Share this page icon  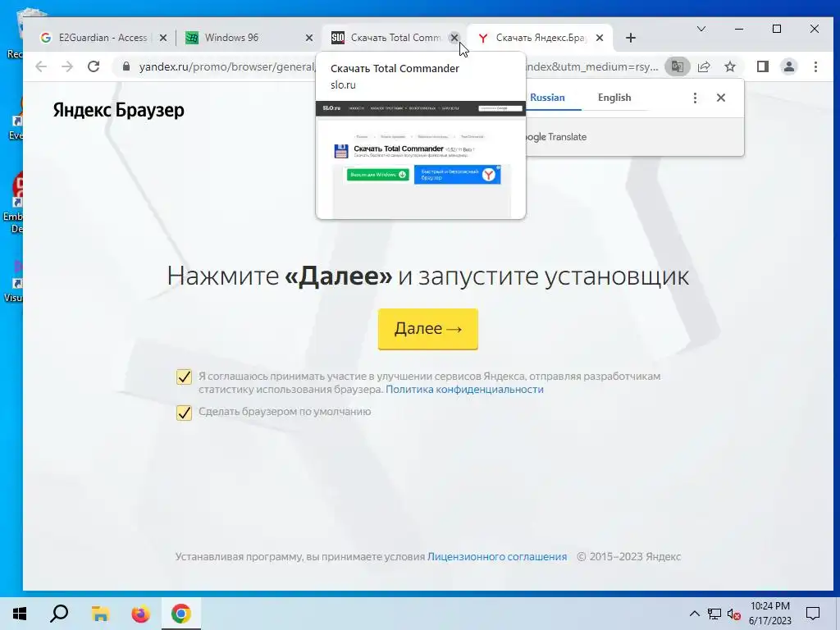(704, 66)
